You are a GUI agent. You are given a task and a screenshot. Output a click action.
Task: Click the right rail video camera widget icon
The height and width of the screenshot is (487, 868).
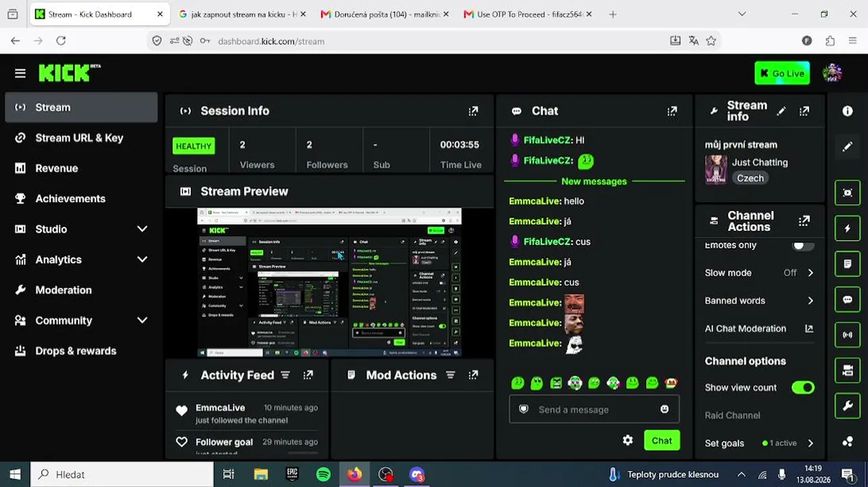pos(848,371)
